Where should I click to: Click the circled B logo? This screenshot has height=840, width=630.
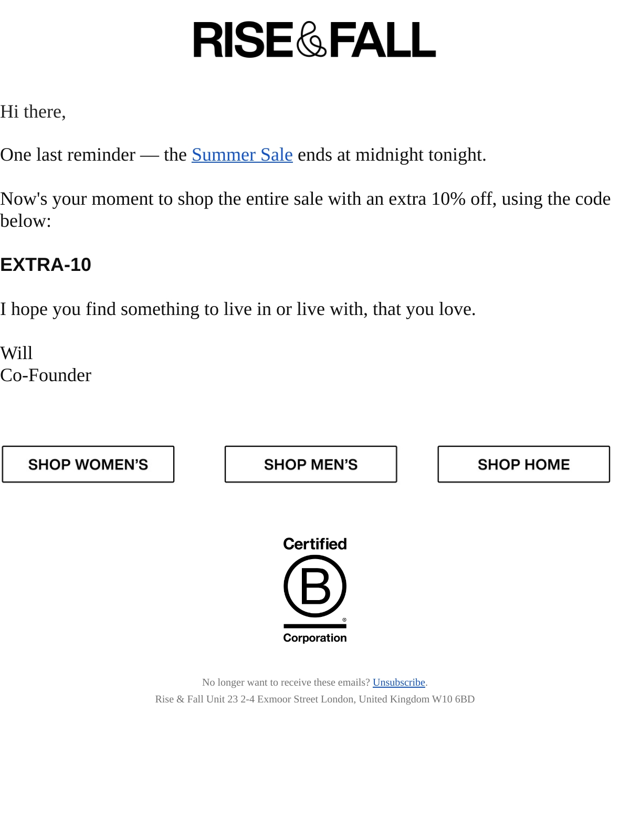315,586
